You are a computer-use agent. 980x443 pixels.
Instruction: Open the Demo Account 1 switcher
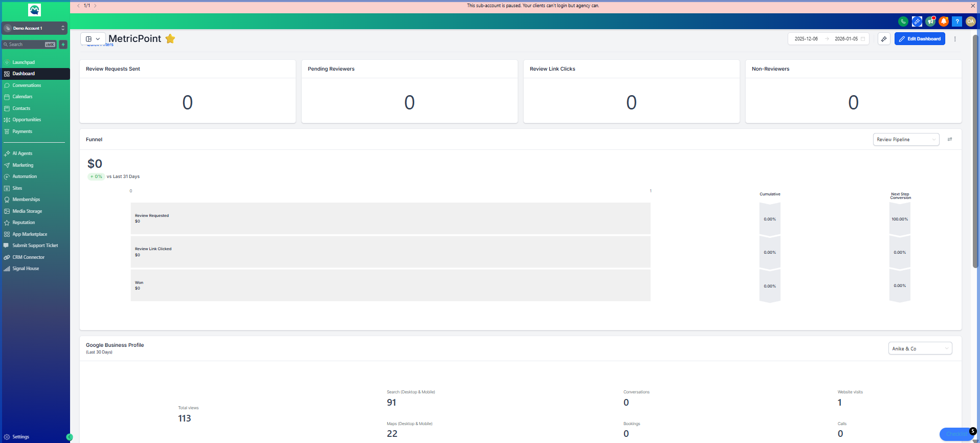[35, 28]
